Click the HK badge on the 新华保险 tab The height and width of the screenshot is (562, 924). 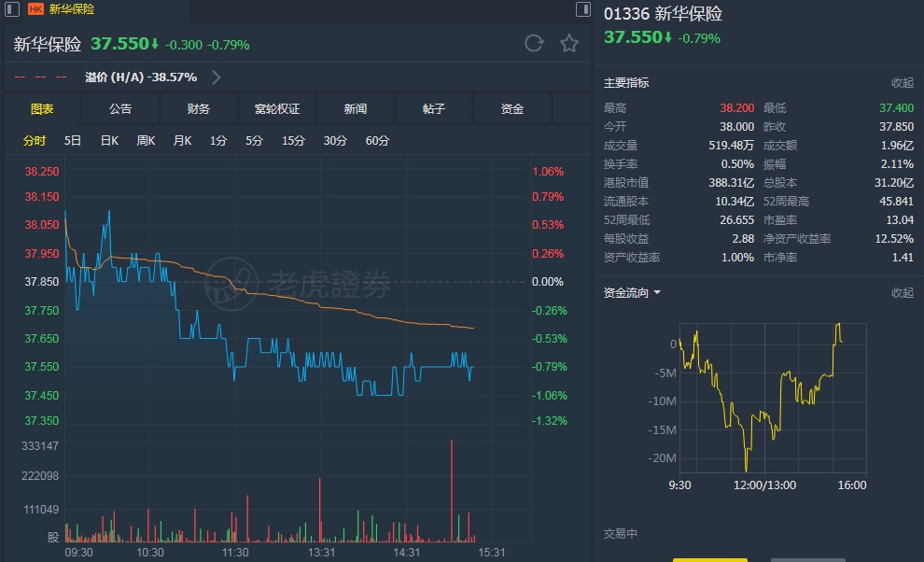(x=35, y=9)
